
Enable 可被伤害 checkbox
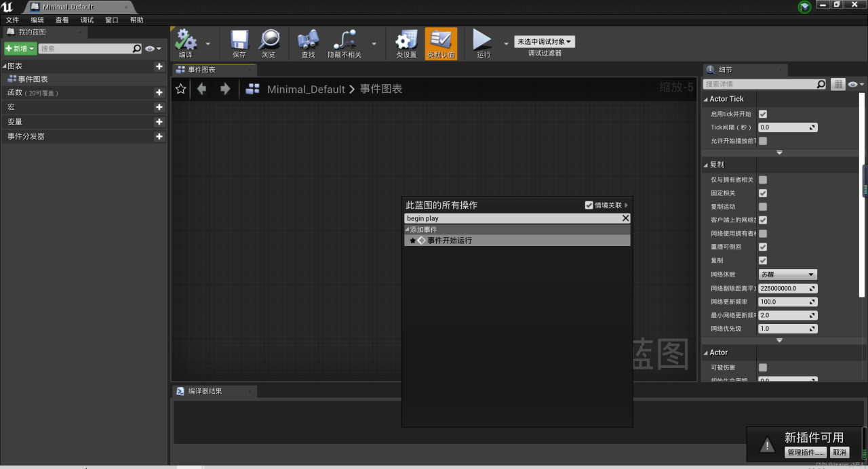(763, 367)
